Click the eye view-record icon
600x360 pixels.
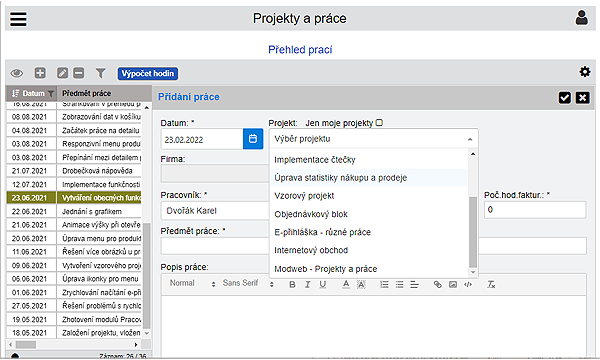pos(16,73)
